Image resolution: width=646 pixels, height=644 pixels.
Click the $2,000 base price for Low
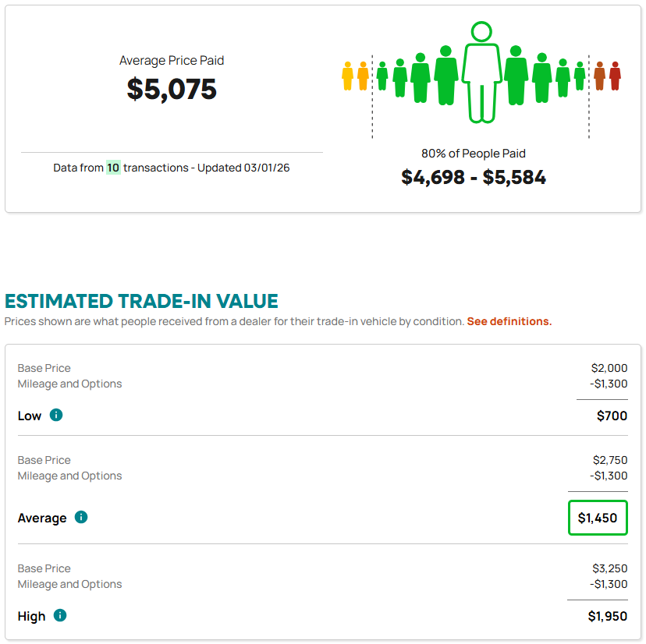pyautogui.click(x=609, y=368)
